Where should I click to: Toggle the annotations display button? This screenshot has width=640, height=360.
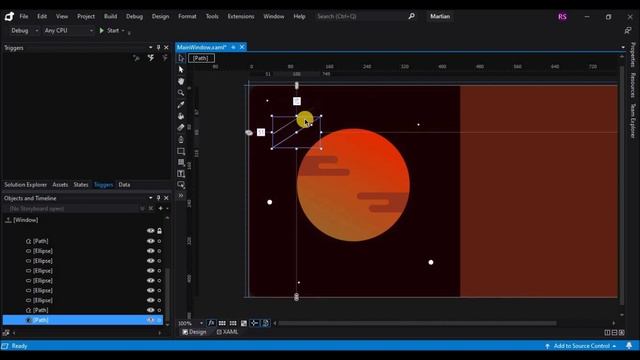[x=244, y=323]
